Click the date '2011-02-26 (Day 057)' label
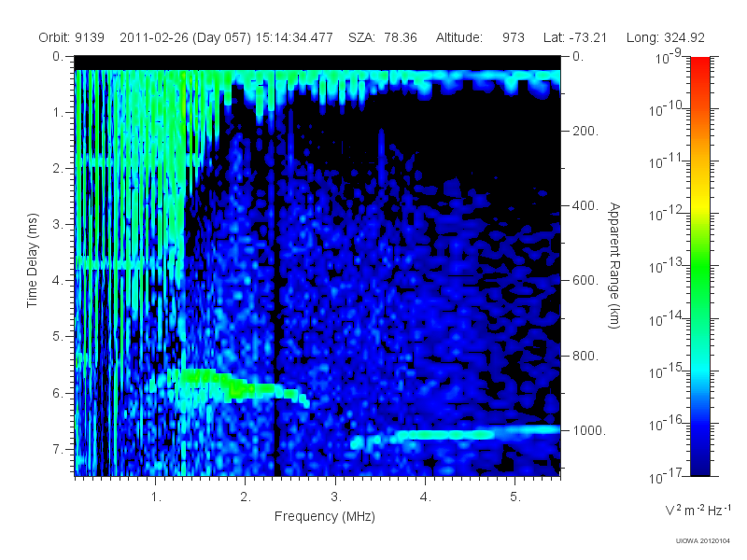747x560 pixels. pos(185,37)
